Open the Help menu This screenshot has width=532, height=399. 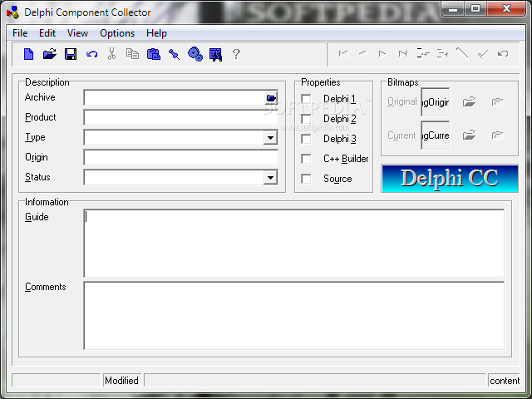pyautogui.click(x=156, y=33)
